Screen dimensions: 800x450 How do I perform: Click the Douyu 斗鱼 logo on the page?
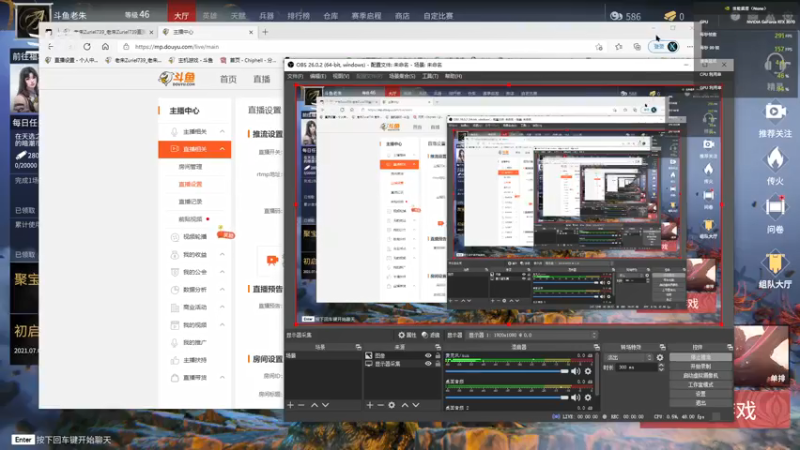(178, 79)
